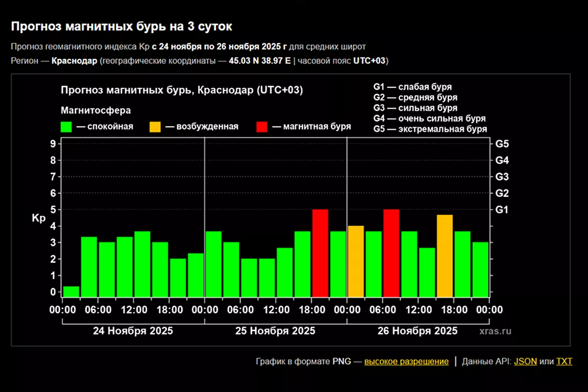The image size is (588, 392).
Task: Select the "24 Ноября 2025" date label
Action: tap(133, 331)
